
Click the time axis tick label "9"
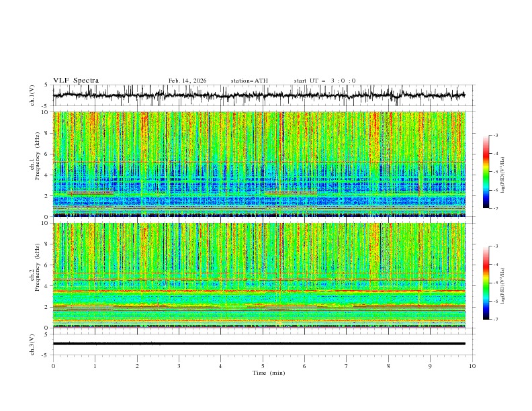430,366
